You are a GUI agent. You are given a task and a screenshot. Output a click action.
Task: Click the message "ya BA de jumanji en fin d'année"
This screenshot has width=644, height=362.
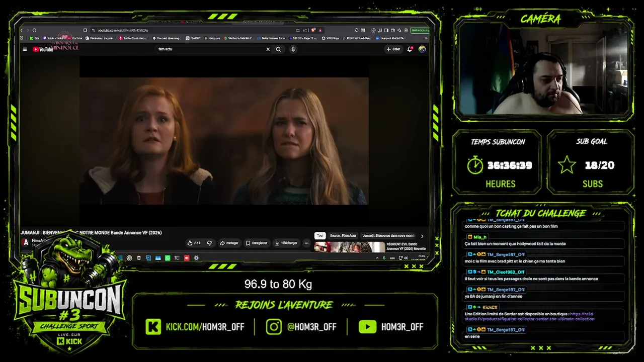[494, 296]
